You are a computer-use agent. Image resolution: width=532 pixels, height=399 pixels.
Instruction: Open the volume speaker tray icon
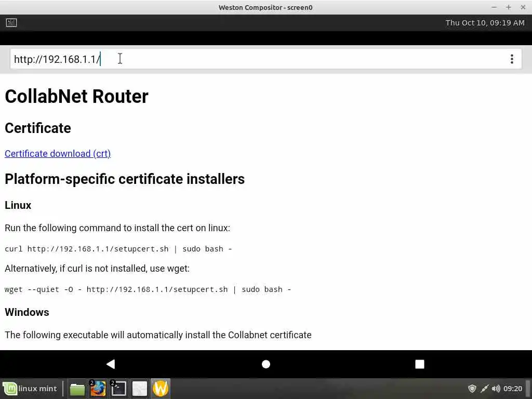click(x=496, y=389)
